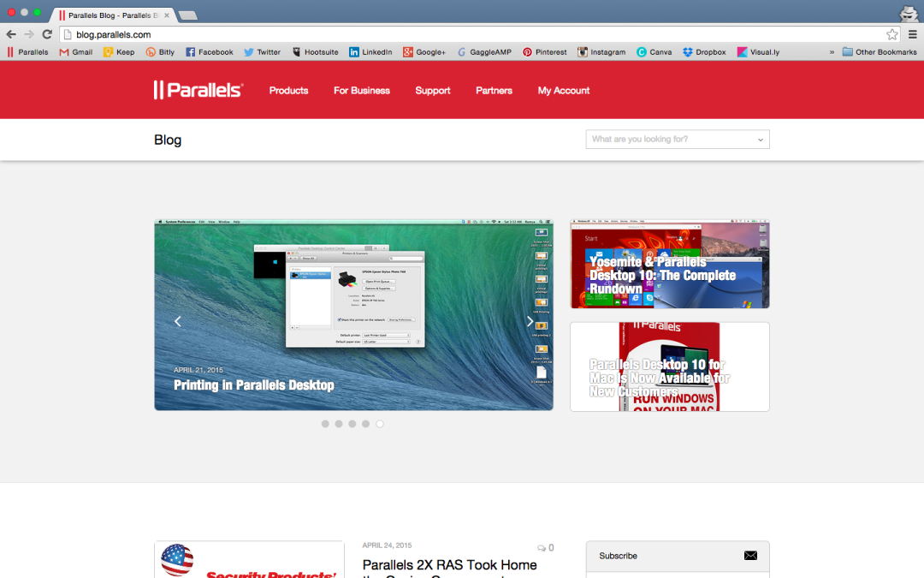Open the Instagram bookmark
This screenshot has width=924, height=578.
point(601,52)
